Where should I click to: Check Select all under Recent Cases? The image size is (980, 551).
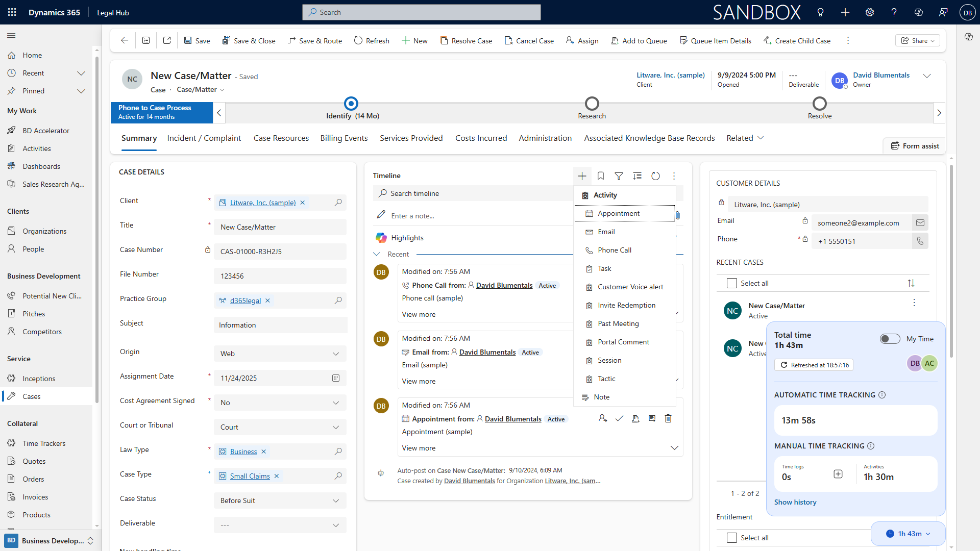732,283
